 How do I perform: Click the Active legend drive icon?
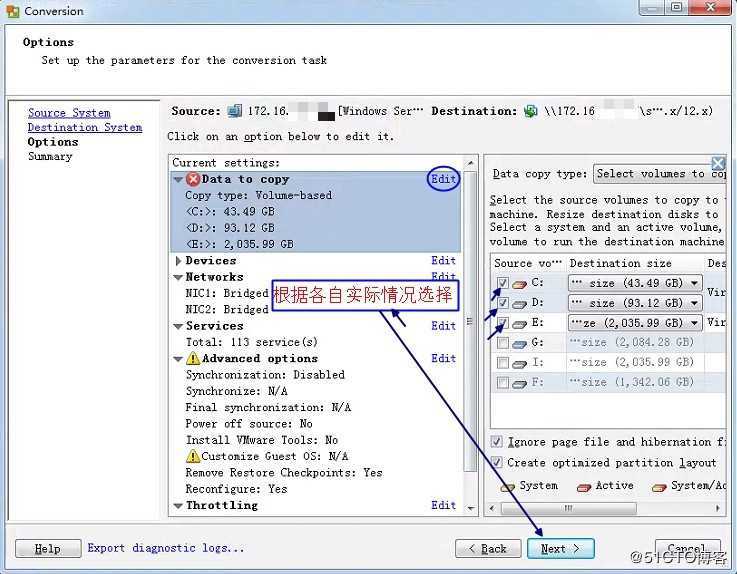coord(584,487)
